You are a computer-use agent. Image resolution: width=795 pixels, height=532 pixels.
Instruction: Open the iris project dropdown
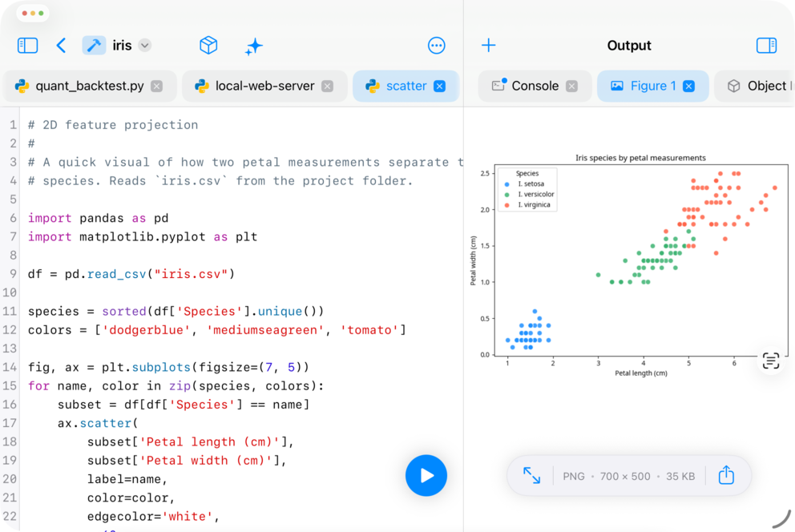coord(145,46)
